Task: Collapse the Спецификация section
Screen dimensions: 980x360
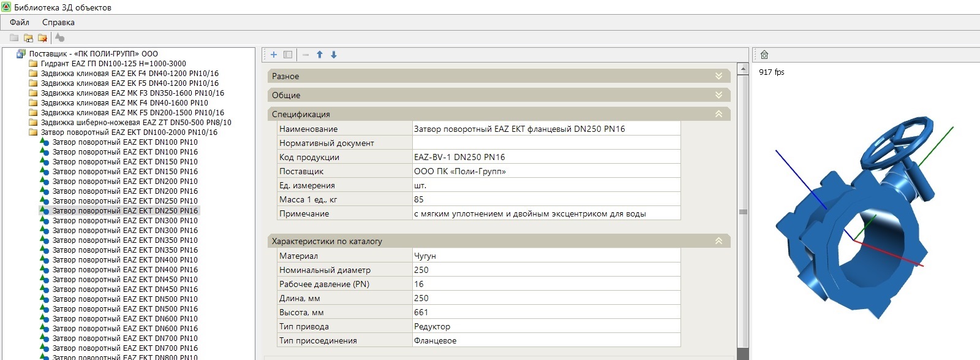Action: pyautogui.click(x=718, y=114)
